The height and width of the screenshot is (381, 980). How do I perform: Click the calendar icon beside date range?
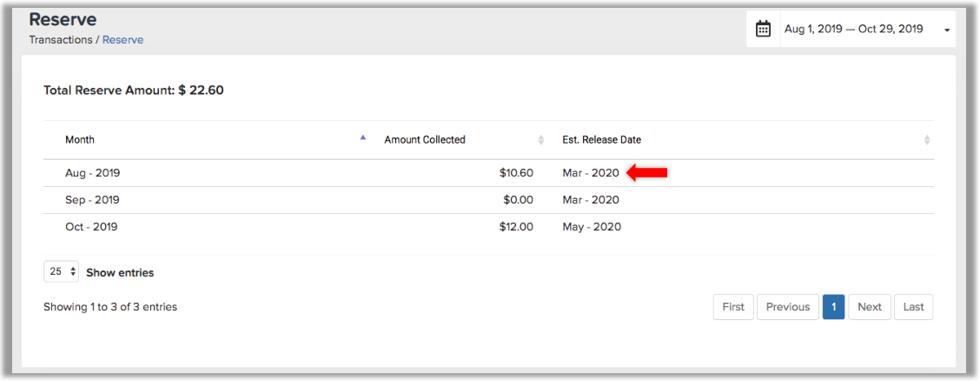pyautogui.click(x=763, y=30)
